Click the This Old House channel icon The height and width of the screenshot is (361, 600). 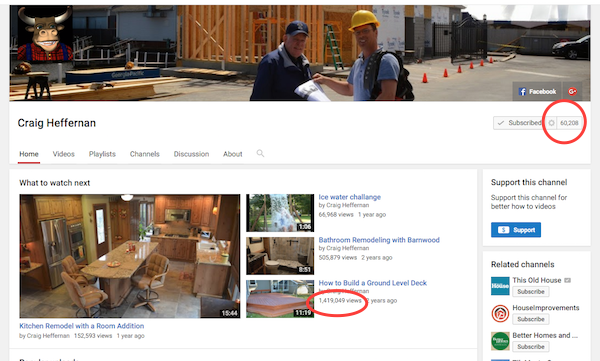click(x=500, y=286)
